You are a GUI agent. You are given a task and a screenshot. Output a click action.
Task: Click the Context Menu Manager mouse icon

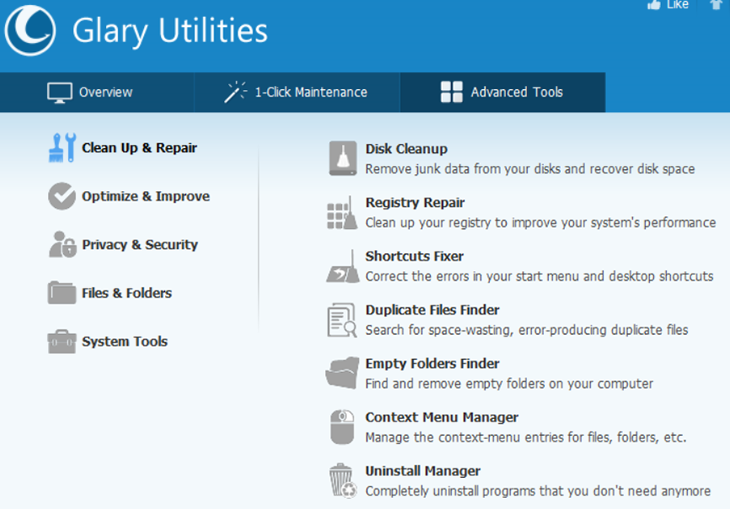coord(342,427)
